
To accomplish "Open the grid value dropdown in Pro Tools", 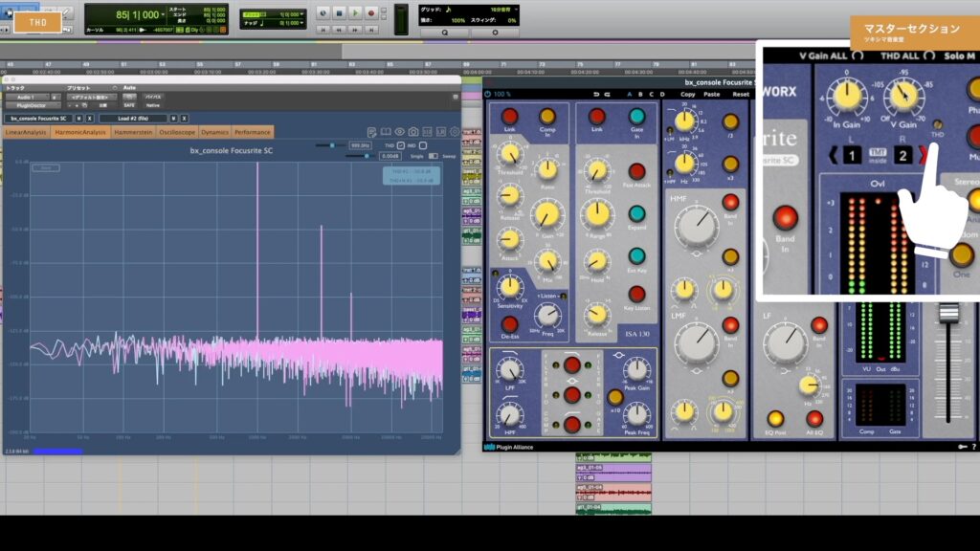I will tap(302, 14).
